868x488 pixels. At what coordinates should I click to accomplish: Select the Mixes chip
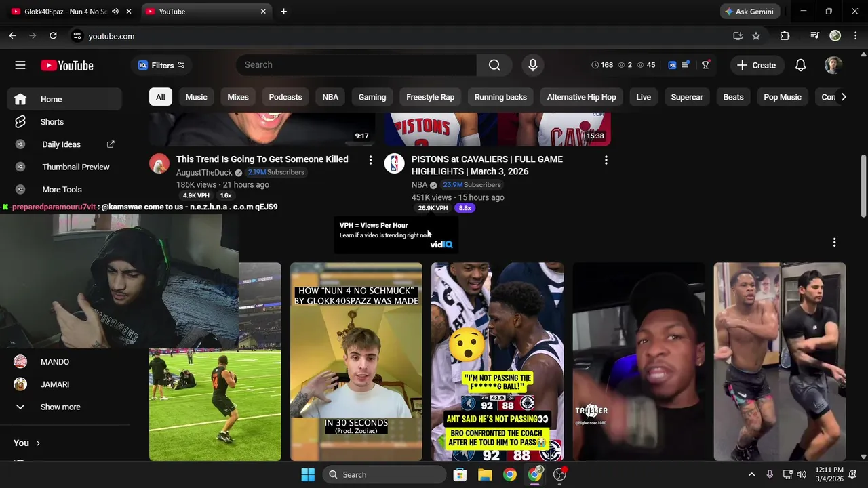(x=238, y=97)
